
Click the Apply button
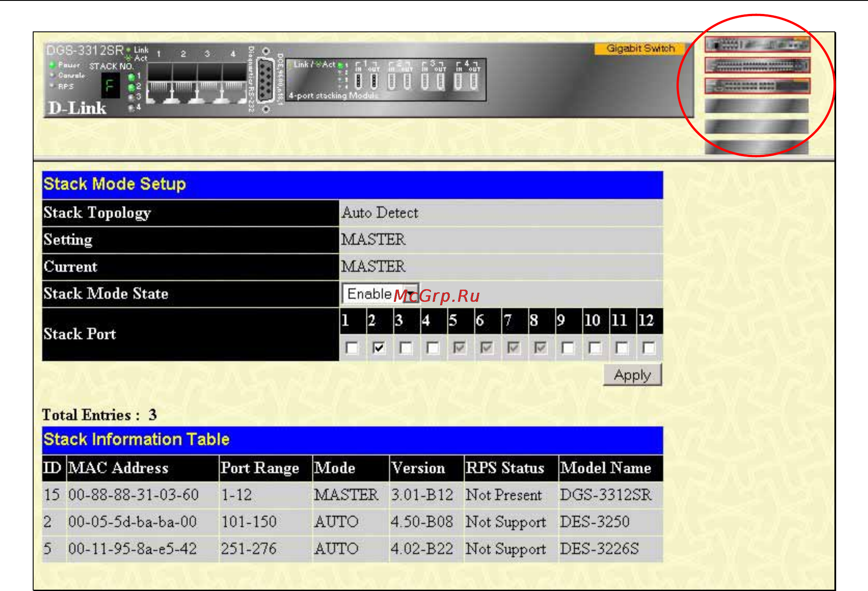(x=632, y=375)
